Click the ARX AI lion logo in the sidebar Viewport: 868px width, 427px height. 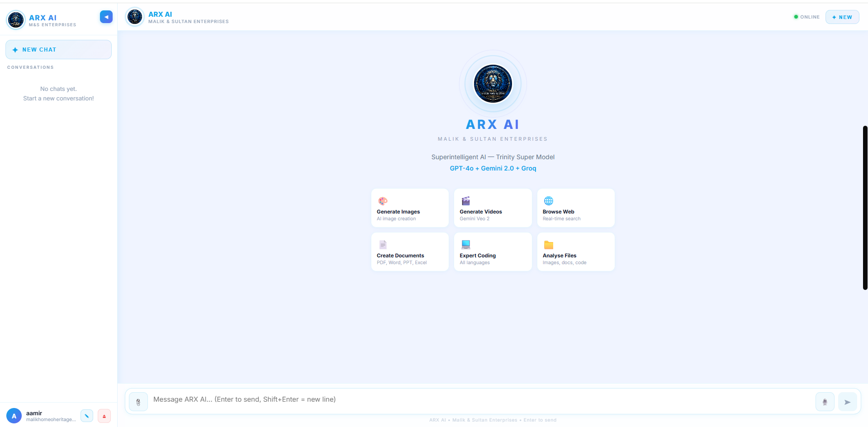(16, 20)
